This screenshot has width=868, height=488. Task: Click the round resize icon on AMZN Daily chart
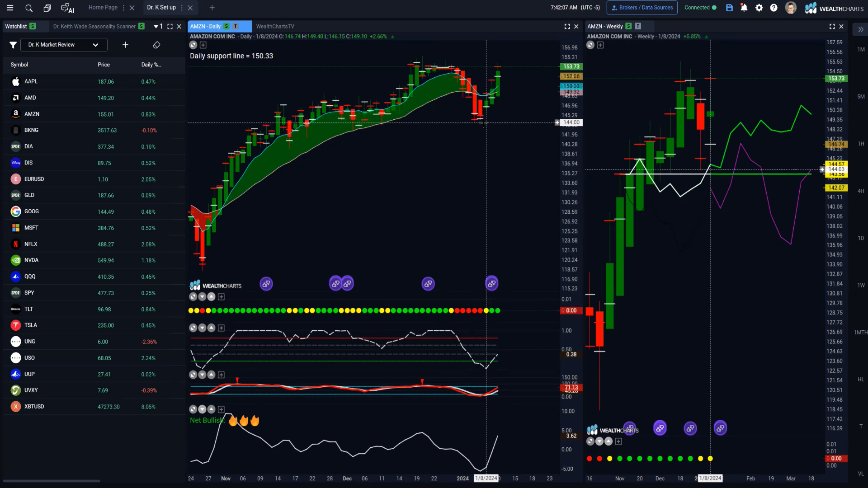click(x=193, y=45)
